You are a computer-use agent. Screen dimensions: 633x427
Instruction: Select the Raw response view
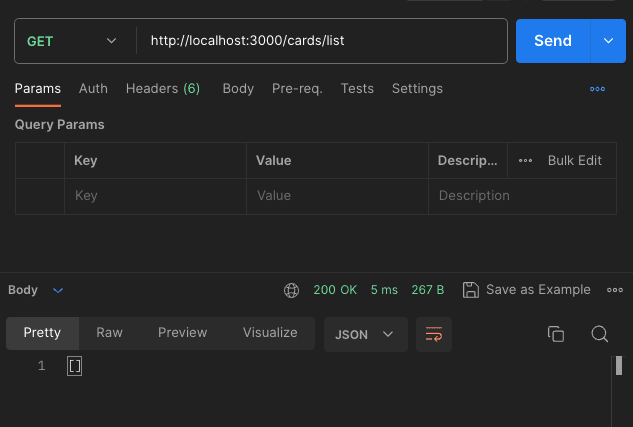(109, 333)
